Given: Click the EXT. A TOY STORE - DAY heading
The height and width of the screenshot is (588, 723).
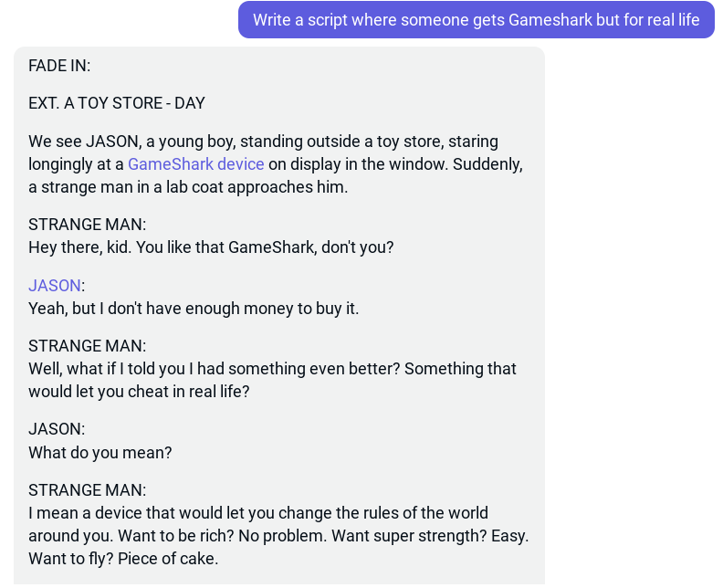Looking at the screenshot, I should click(117, 103).
